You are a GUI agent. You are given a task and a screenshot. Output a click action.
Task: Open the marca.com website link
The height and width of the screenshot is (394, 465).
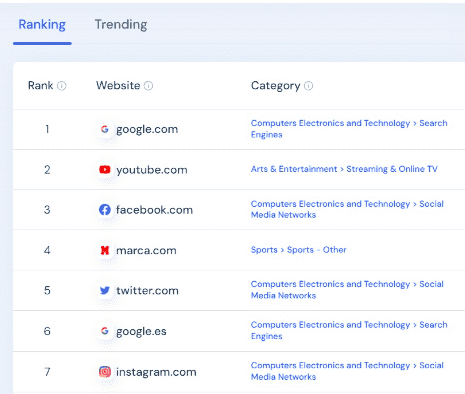pos(146,250)
